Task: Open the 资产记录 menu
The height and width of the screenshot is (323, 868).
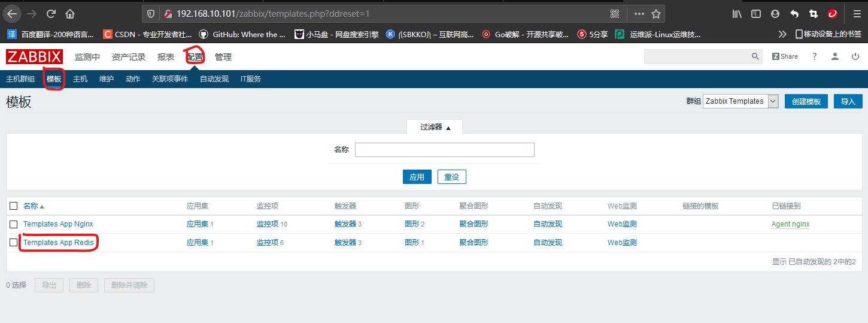Action: (129, 57)
